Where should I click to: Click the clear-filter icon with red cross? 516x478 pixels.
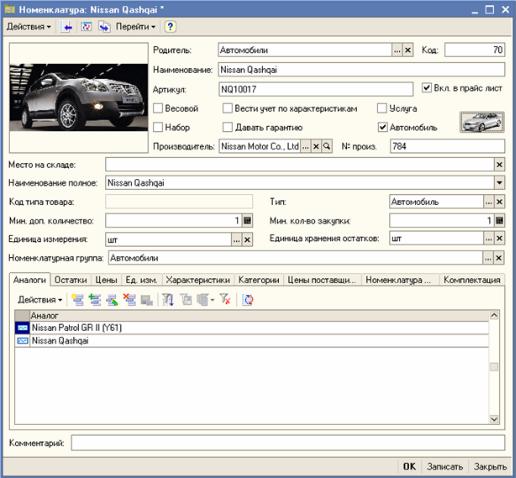click(x=226, y=300)
